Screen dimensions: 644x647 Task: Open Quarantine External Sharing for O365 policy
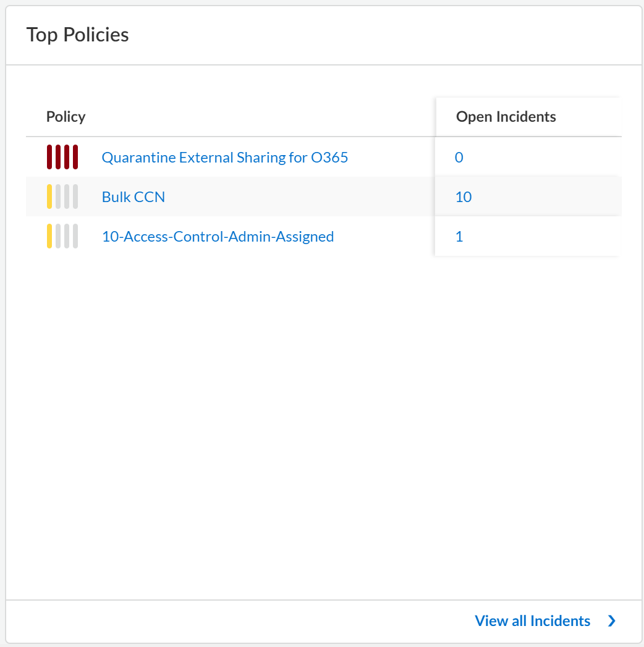point(225,158)
